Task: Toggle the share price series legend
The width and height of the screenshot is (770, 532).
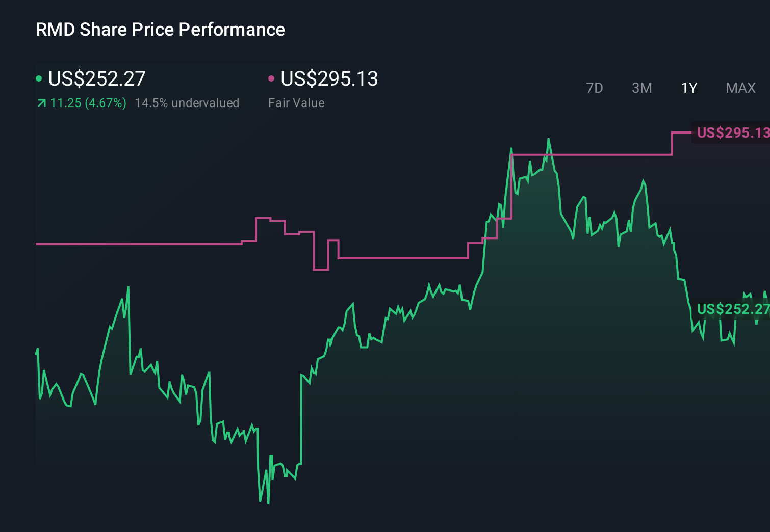Action: click(96, 78)
